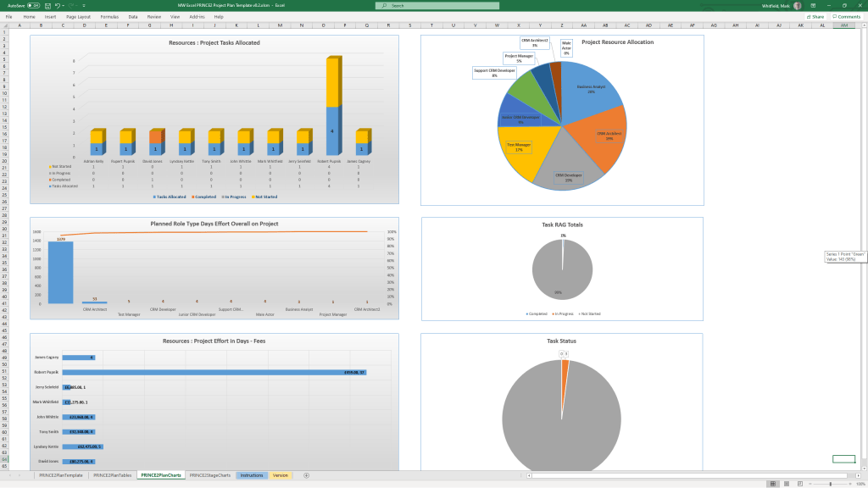Click the Redo arrow icon

tap(71, 6)
